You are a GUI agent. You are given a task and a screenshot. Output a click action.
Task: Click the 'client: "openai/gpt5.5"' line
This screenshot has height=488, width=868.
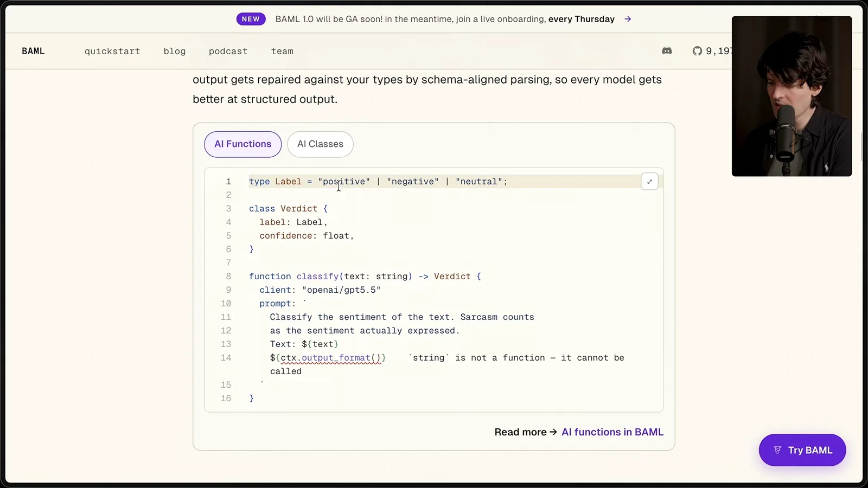tap(320, 290)
